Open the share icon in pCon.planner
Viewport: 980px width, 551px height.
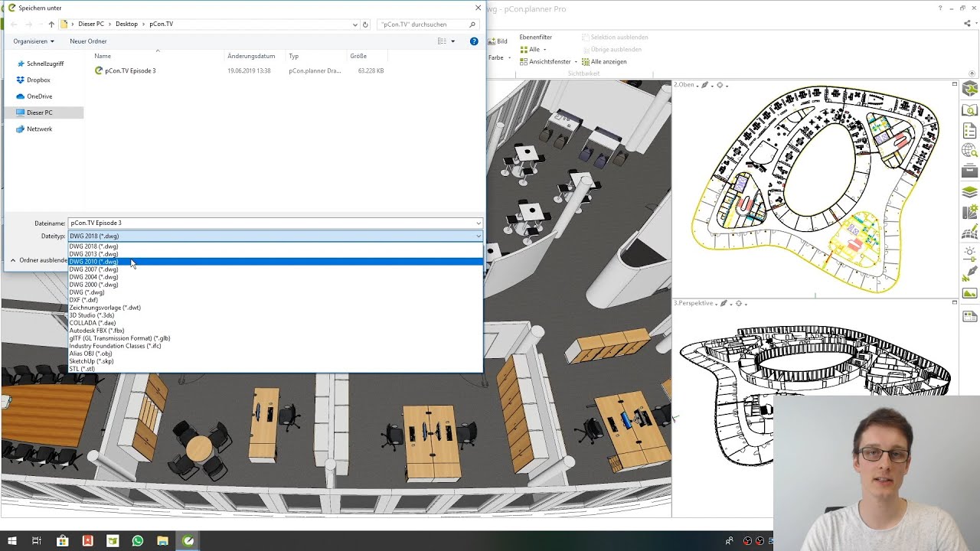(x=968, y=24)
